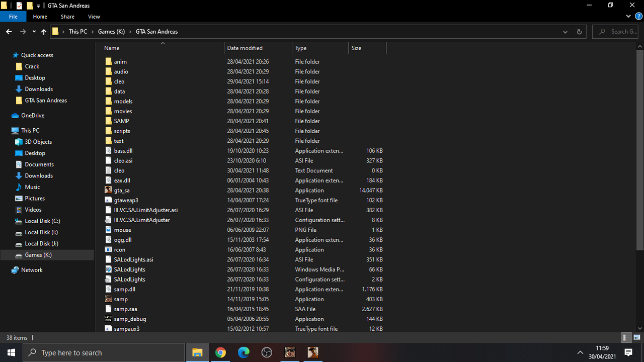Switch to the View ribbon tab
Viewport: 644px width, 362px height.
94,17
